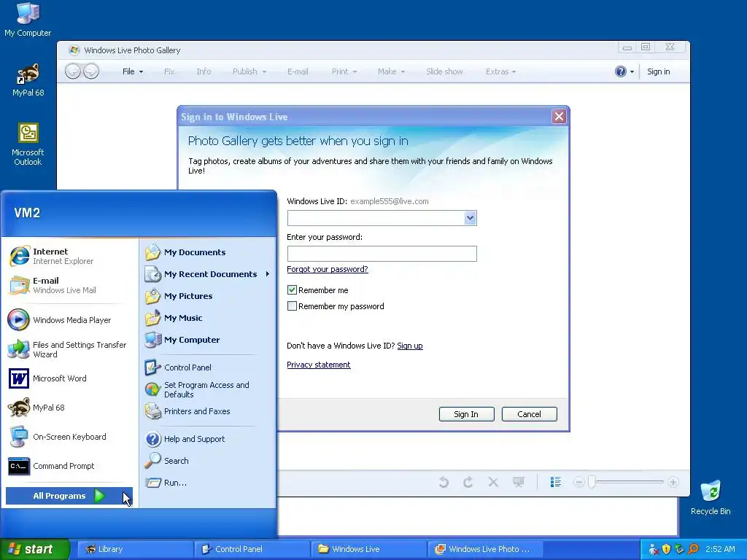Switch to Control Panel taskbar window
The image size is (747, 560).
point(252,549)
